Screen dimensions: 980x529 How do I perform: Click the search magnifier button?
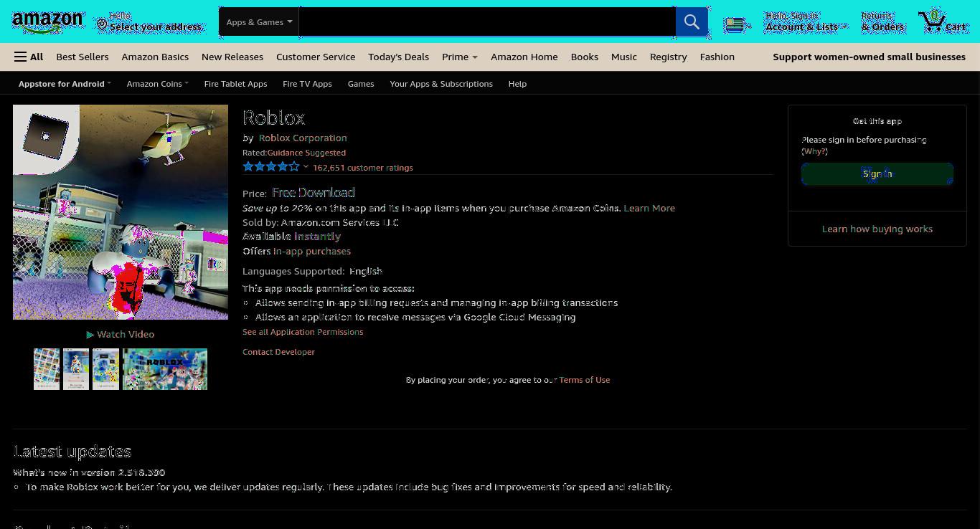692,22
